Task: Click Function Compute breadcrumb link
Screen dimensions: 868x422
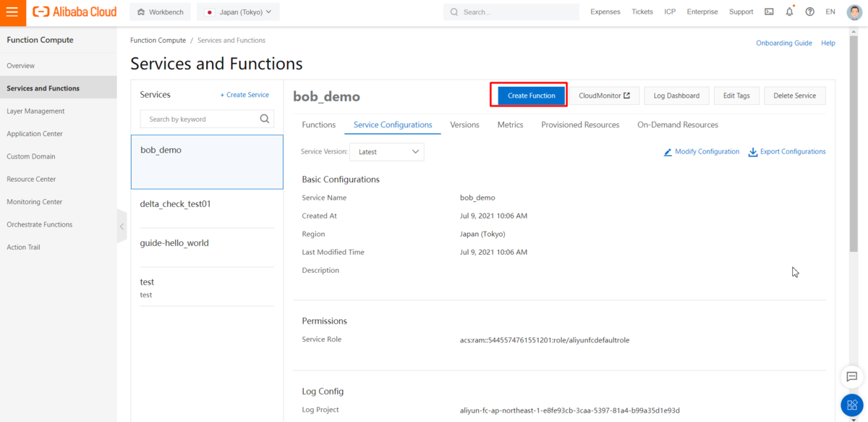Action: pos(158,41)
